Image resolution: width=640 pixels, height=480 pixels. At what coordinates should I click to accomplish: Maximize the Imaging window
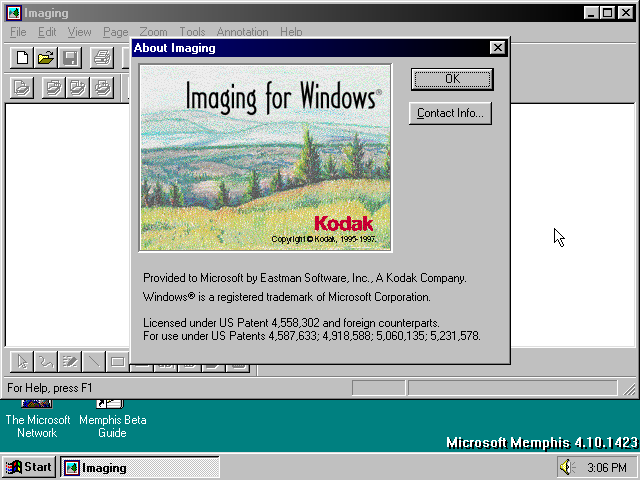[607, 13]
